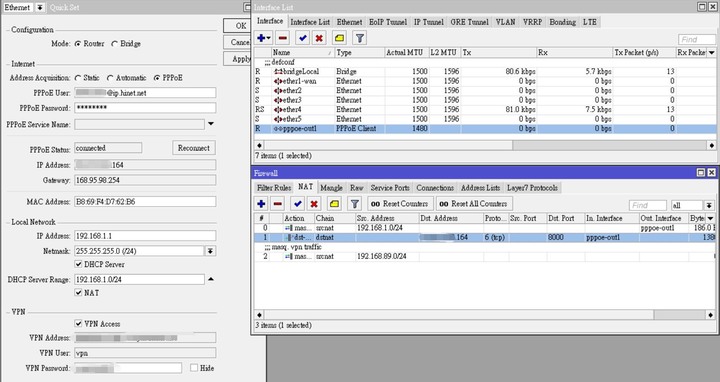Expand PPPoE Service Name field arrow
The height and width of the screenshot is (382, 720).
[211, 124]
